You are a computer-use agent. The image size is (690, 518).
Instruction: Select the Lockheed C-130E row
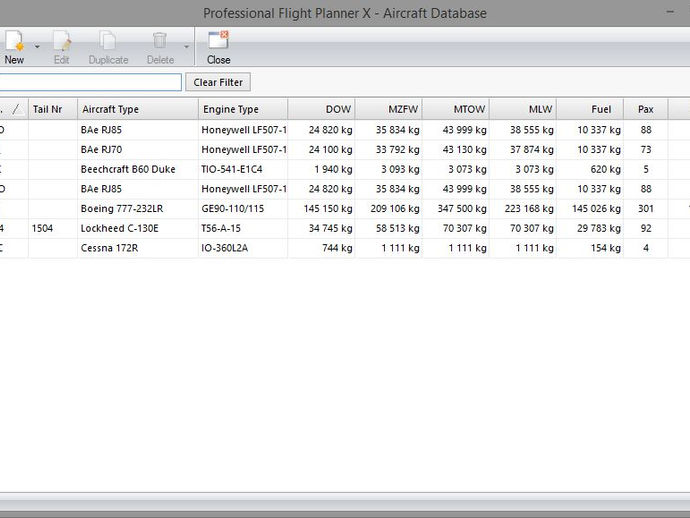coord(345,228)
